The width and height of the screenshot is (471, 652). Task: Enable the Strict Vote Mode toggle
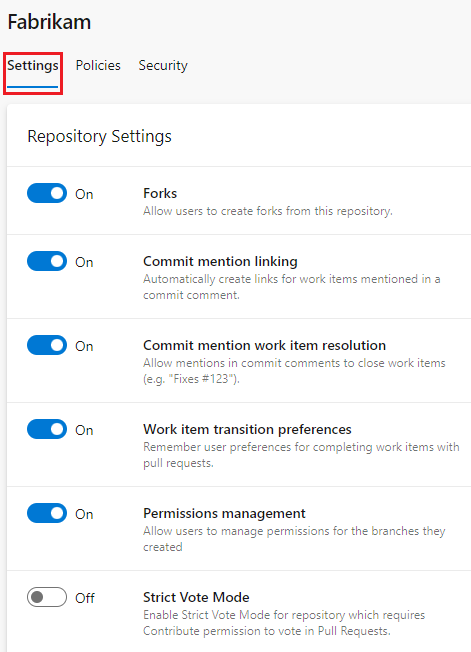[x=47, y=597]
